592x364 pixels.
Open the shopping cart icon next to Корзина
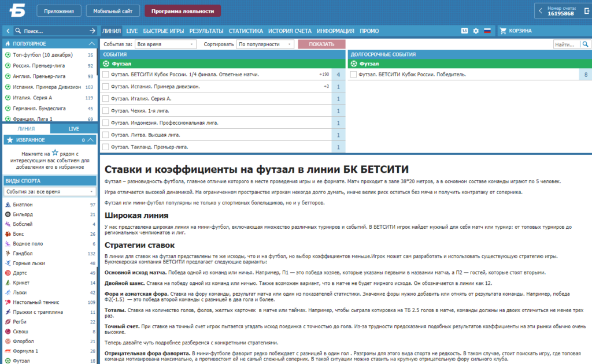pyautogui.click(x=503, y=31)
